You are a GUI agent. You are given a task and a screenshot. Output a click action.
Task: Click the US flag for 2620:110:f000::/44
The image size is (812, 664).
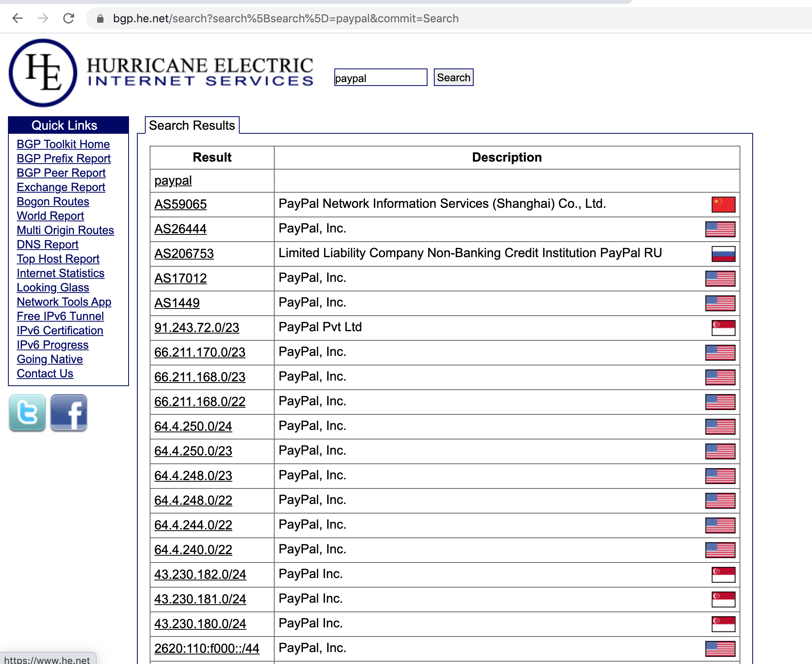(720, 649)
